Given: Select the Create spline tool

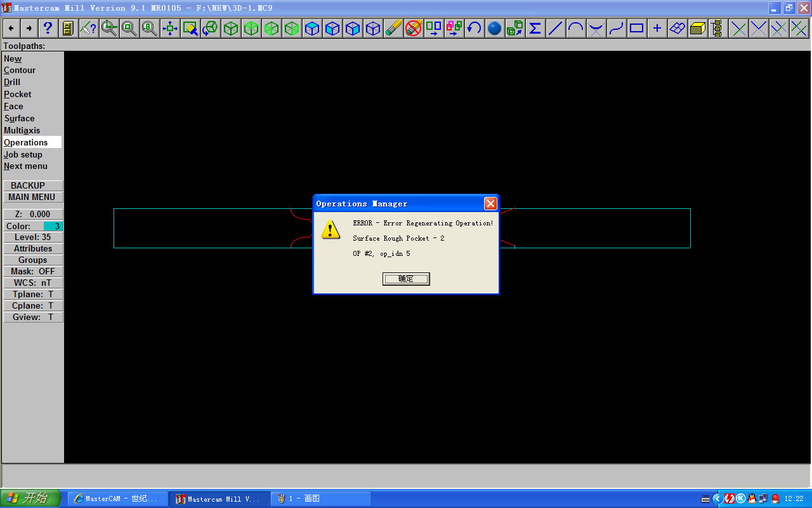Looking at the screenshot, I should (617, 28).
